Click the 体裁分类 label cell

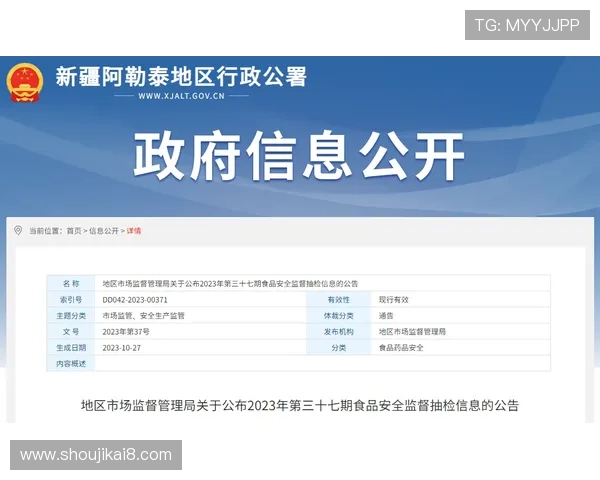(339, 316)
